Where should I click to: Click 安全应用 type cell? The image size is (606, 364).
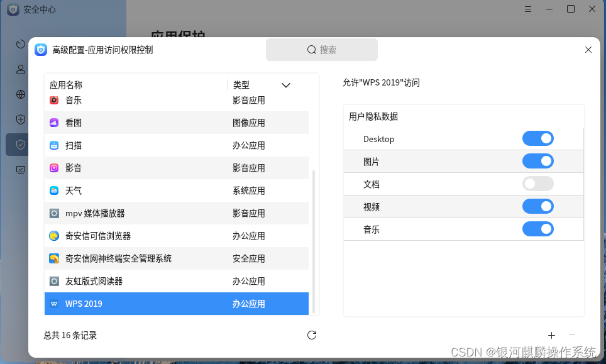pos(248,258)
